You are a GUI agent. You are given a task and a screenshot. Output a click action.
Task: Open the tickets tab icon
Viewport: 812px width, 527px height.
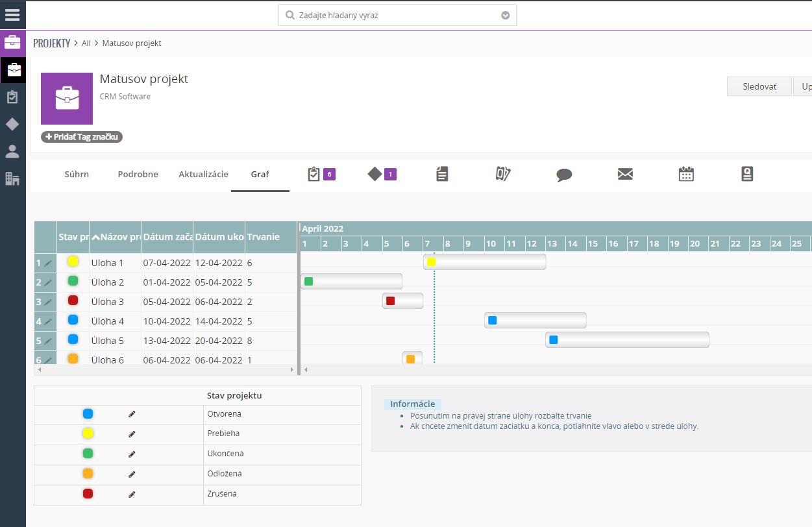(x=503, y=174)
